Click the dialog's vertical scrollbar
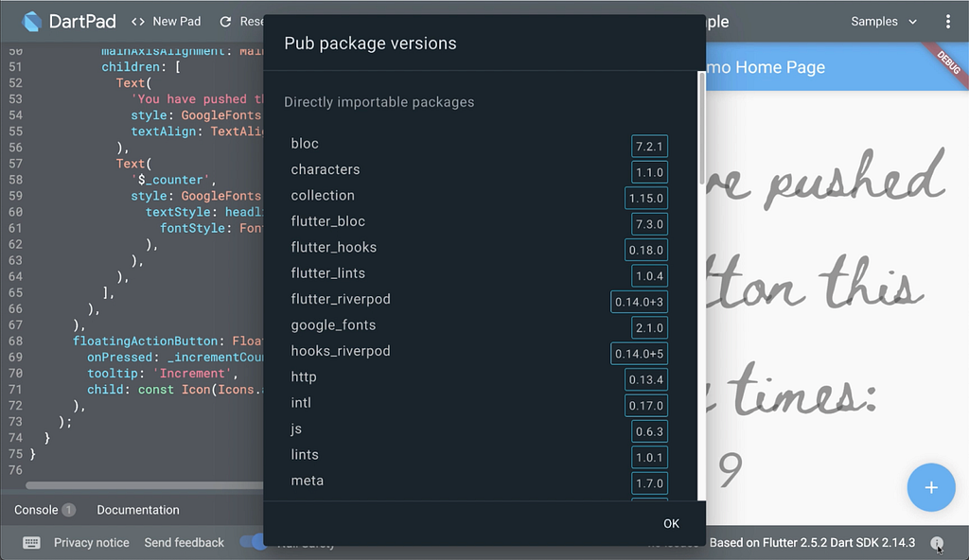969x560 pixels. [x=701, y=128]
